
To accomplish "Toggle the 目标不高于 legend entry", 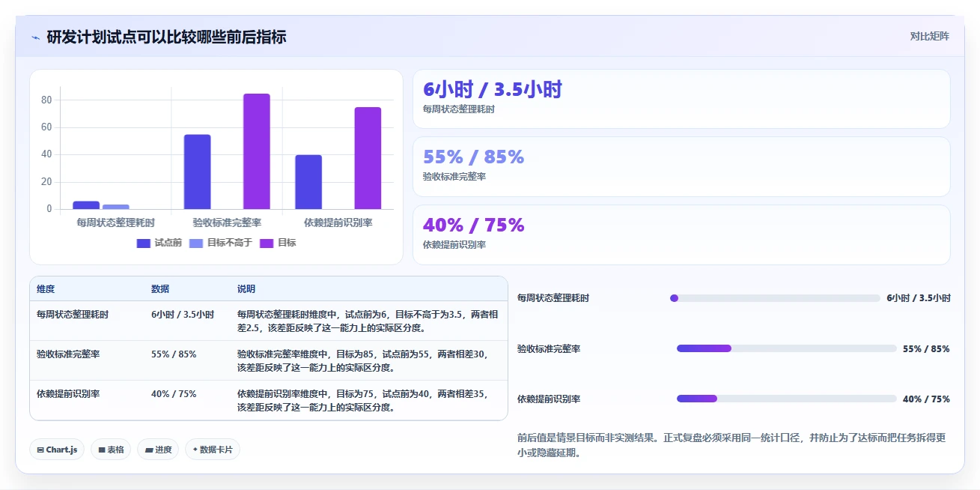I will tap(221, 243).
